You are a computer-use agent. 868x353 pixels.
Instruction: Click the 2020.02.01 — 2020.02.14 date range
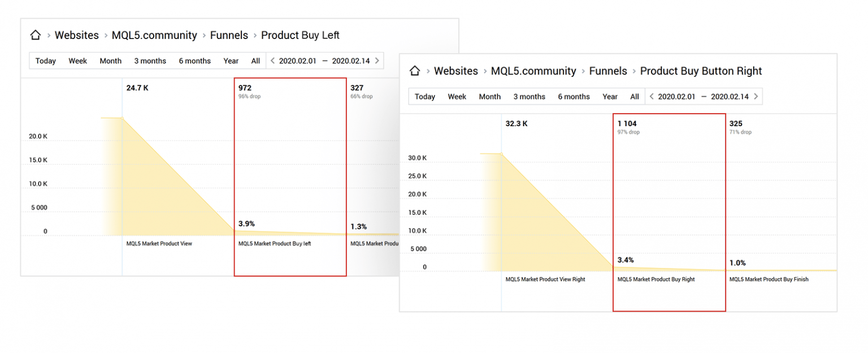325,61
